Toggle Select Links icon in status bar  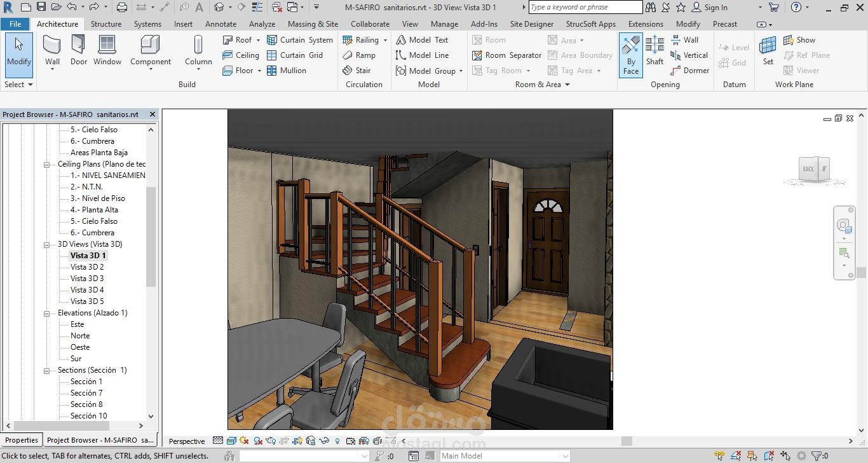(719, 456)
